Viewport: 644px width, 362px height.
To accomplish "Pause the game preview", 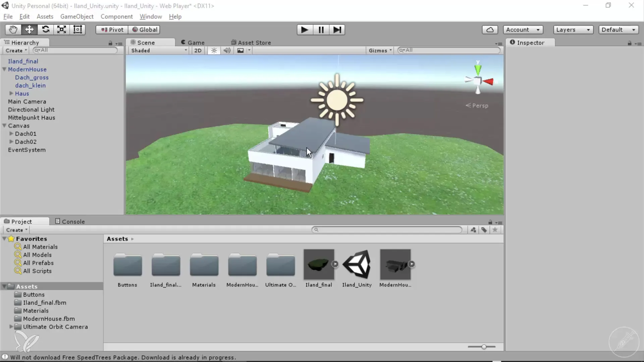I will [x=321, y=29].
